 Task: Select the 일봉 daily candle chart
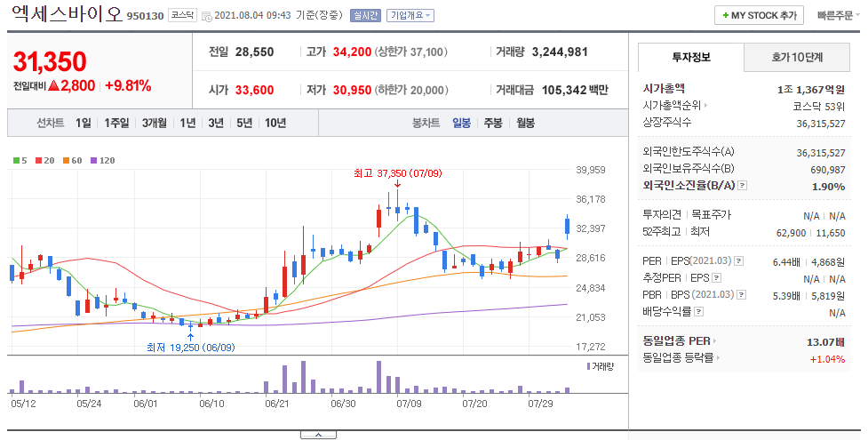coord(461,123)
